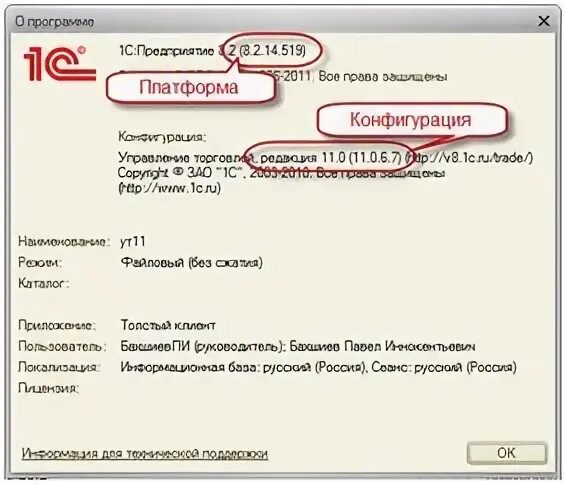Click the Наименование value ут11
This screenshot has height=484, width=566.
[x=133, y=241]
